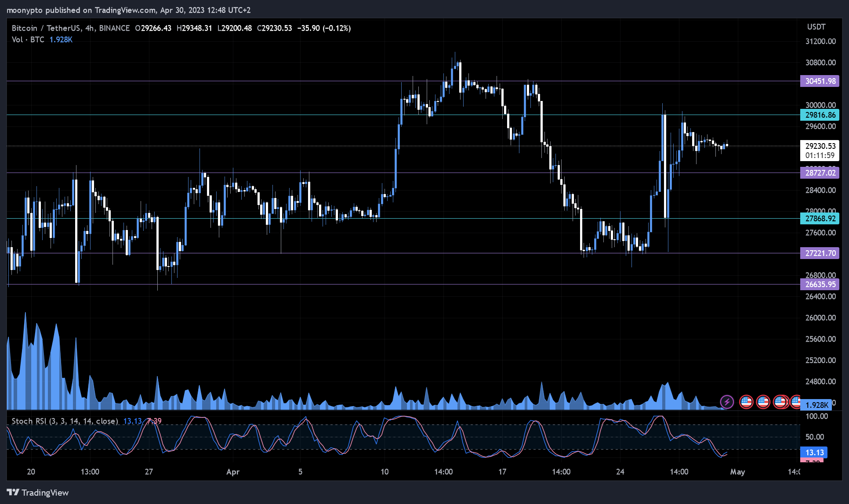Click the TradingView logo at the bottom
849x504 pixels.
[38, 493]
